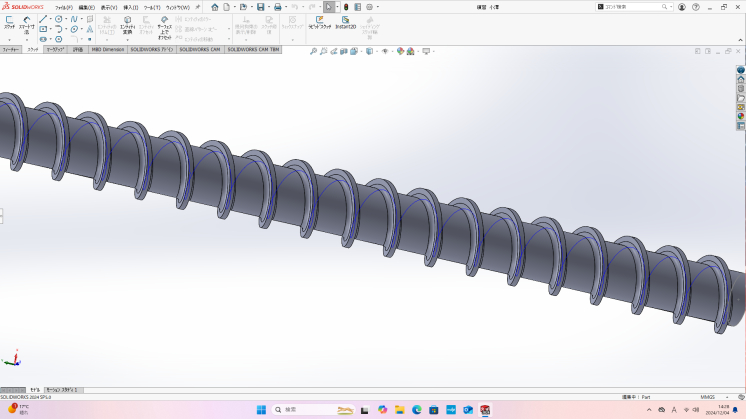This screenshot has height=419, width=746.
Task: Choose the Corner Rectangle tool
Action: [x=43, y=29]
